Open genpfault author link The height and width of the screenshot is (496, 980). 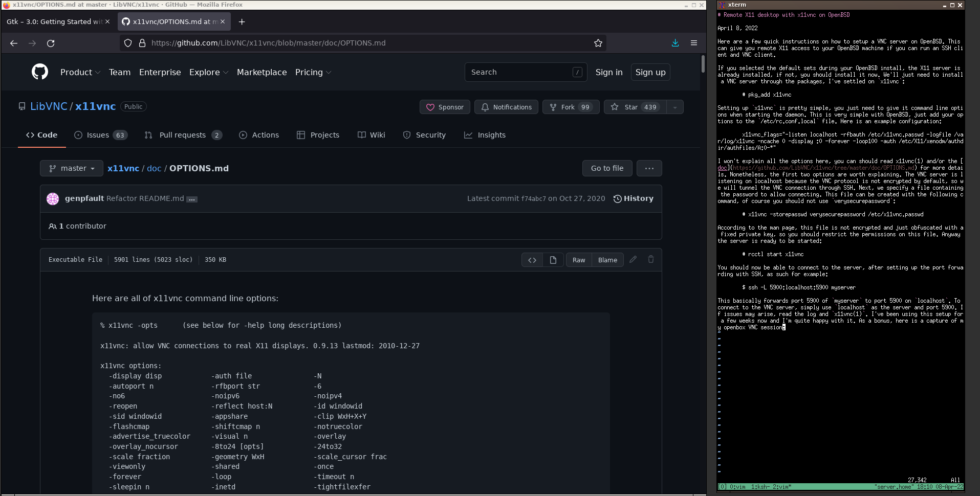click(84, 198)
